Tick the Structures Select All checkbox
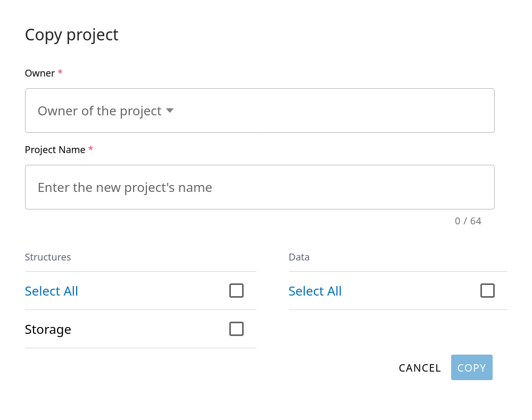Image resolution: width=532 pixels, height=420 pixels. click(236, 291)
